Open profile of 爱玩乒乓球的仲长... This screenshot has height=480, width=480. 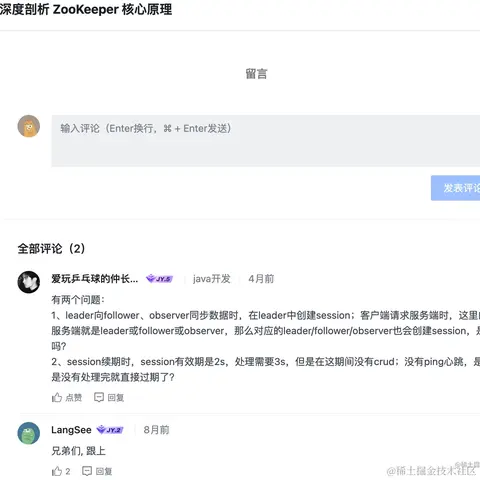pos(95,279)
